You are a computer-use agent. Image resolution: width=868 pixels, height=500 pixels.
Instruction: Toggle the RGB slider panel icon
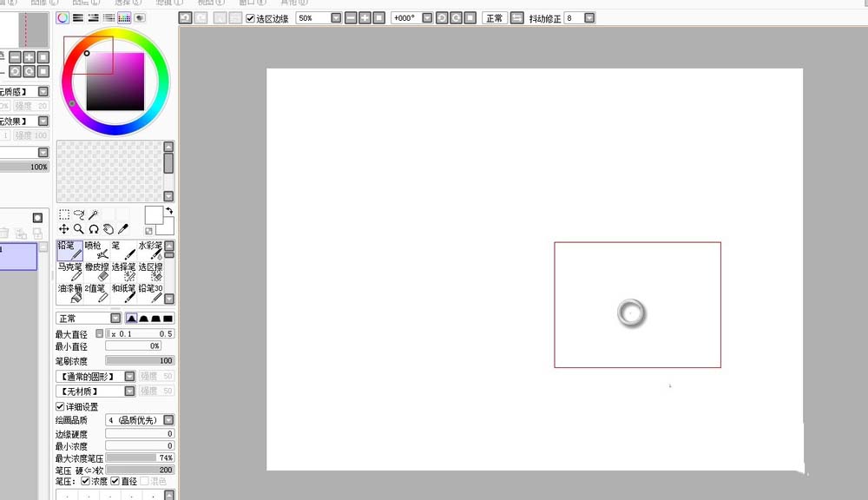click(x=78, y=17)
